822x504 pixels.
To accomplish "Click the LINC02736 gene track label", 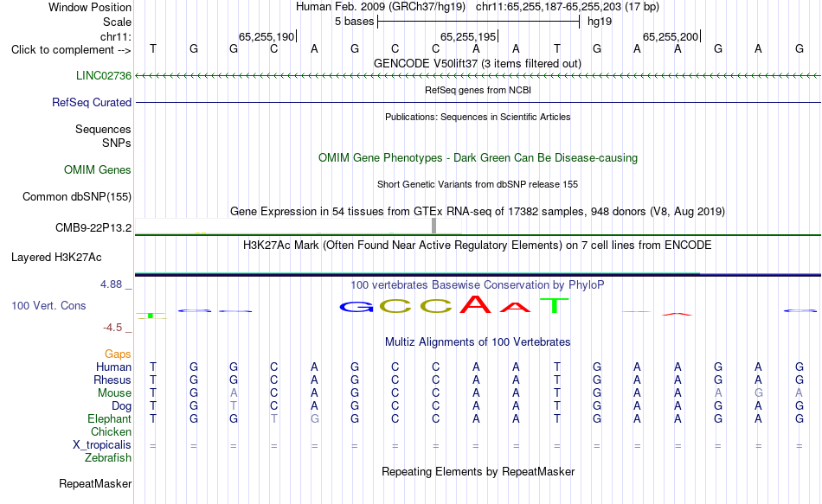I will tap(104, 75).
